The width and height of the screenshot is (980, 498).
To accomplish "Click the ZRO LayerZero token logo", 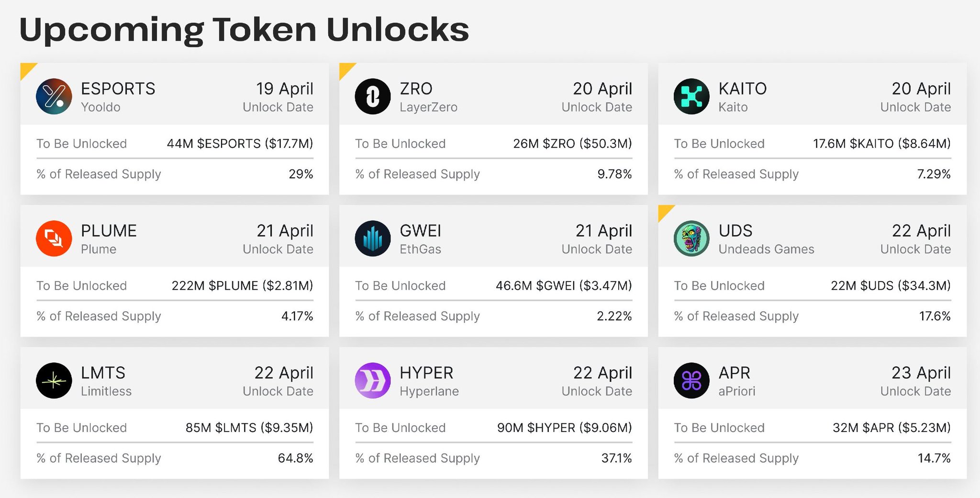I will point(373,96).
